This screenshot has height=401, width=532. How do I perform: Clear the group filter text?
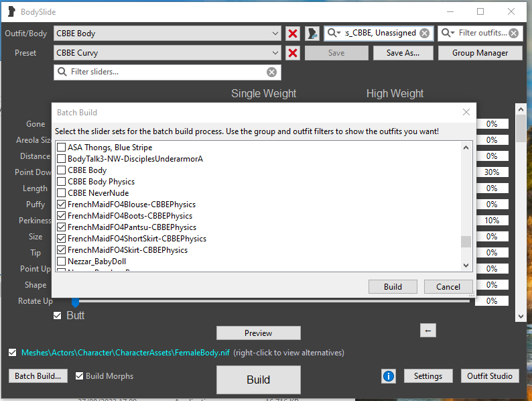[424, 33]
